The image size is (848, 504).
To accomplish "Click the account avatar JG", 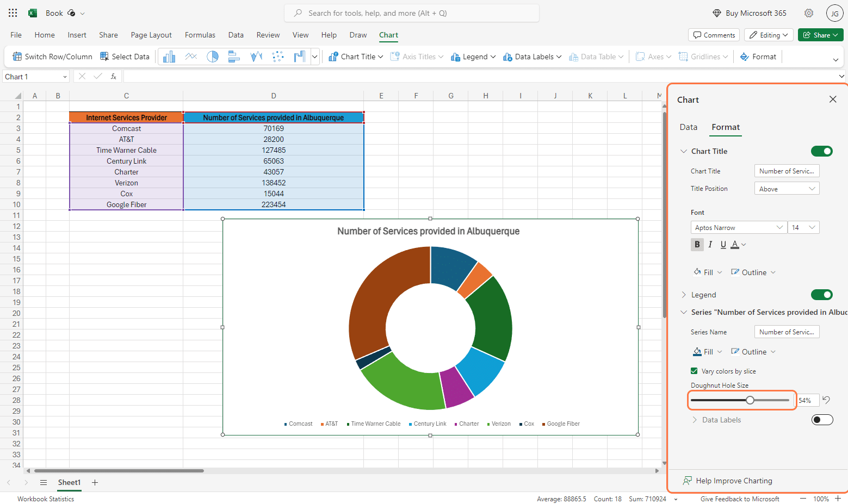I will [834, 13].
